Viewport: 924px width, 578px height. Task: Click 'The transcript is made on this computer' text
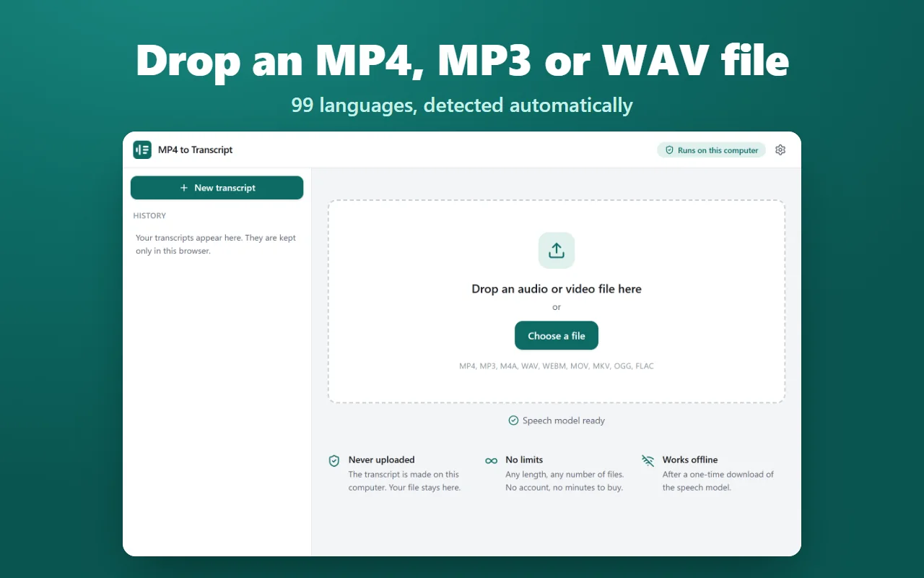coord(404,481)
